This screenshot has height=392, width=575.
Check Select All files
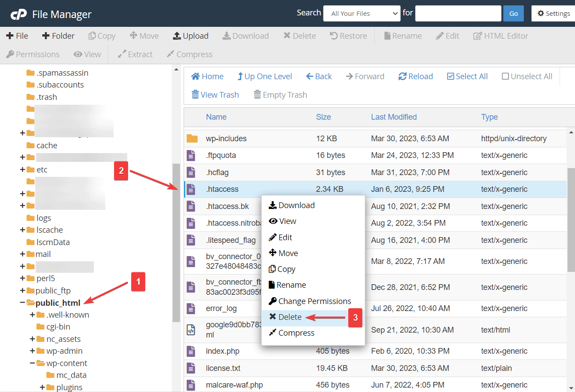tap(450, 77)
